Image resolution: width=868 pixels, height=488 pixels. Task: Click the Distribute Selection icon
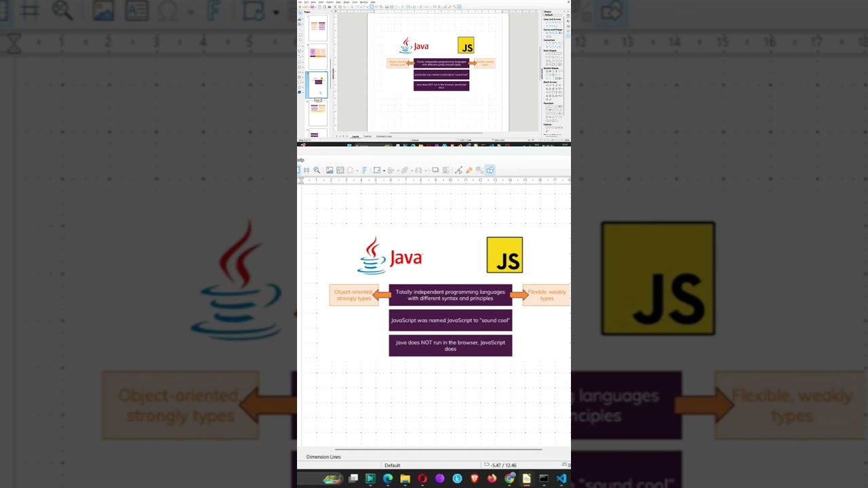click(x=418, y=170)
